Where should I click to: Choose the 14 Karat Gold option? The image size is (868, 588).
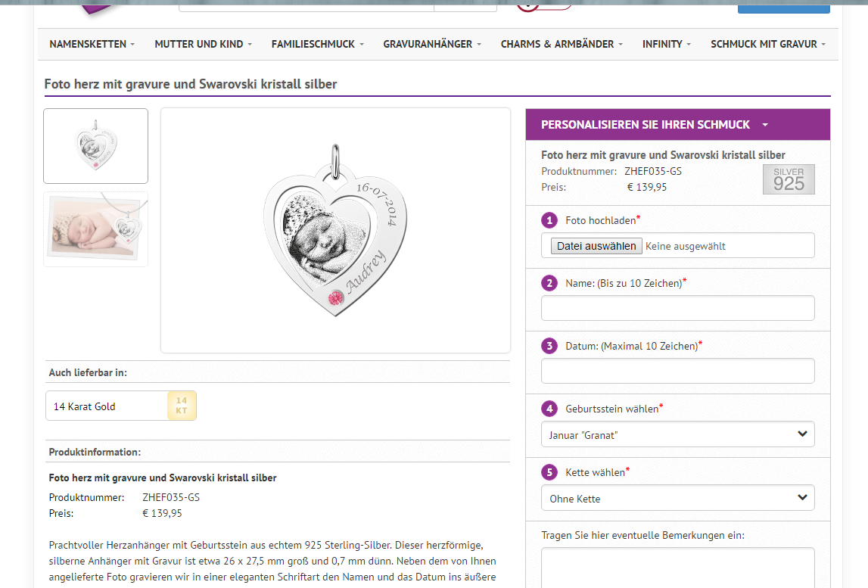[121, 406]
